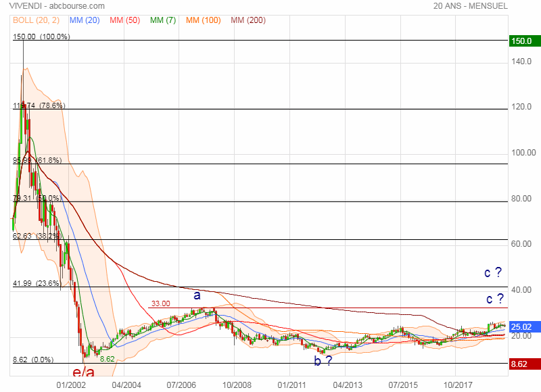
Task: Click the 40.00 price axis label
Action: coord(521,290)
